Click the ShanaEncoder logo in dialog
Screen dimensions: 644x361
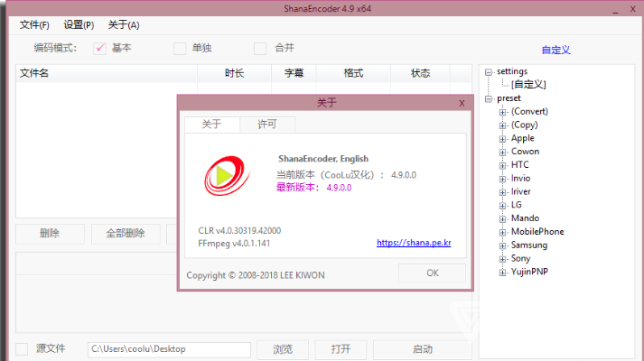click(227, 175)
